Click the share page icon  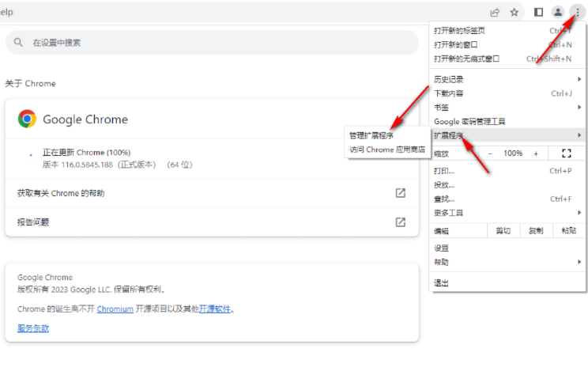[x=495, y=12]
